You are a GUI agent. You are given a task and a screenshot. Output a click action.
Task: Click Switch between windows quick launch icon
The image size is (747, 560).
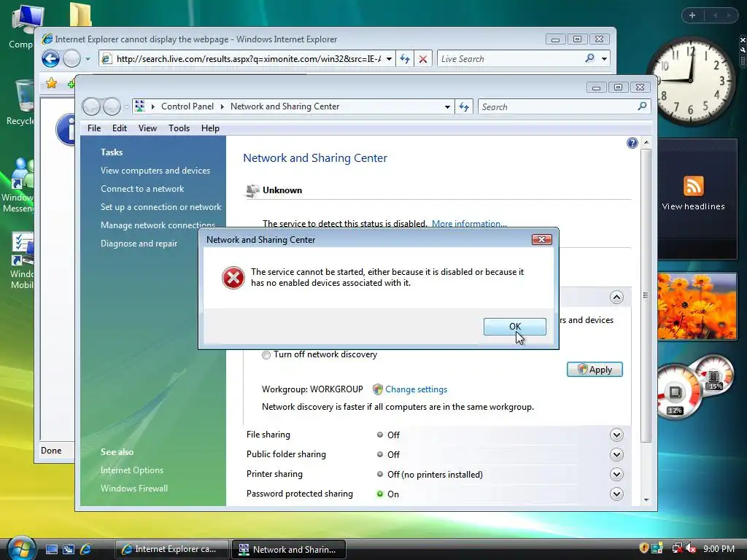(x=69, y=549)
